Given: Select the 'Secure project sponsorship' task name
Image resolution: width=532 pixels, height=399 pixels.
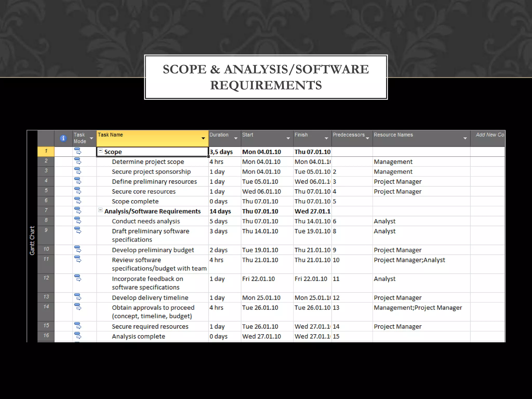Looking at the screenshot, I should [x=151, y=172].
